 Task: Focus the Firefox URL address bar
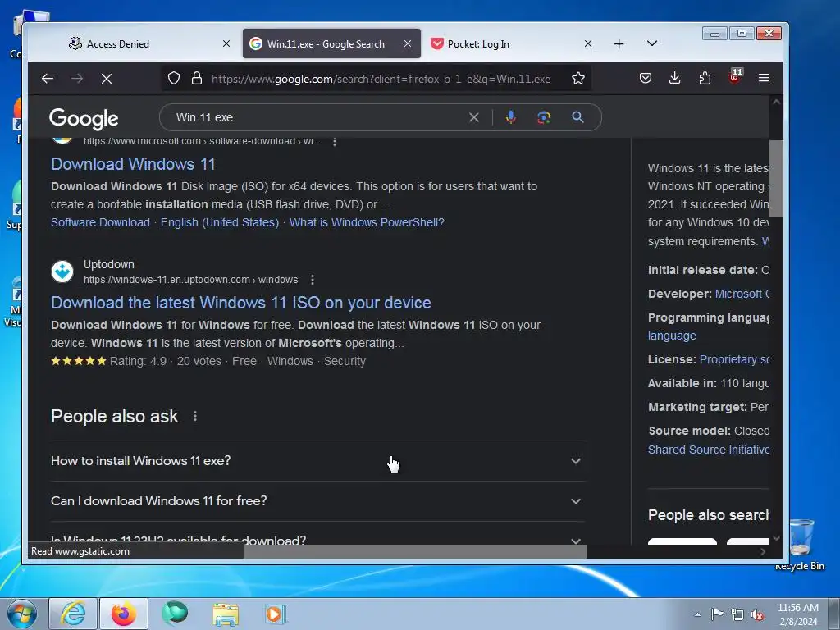(x=381, y=79)
